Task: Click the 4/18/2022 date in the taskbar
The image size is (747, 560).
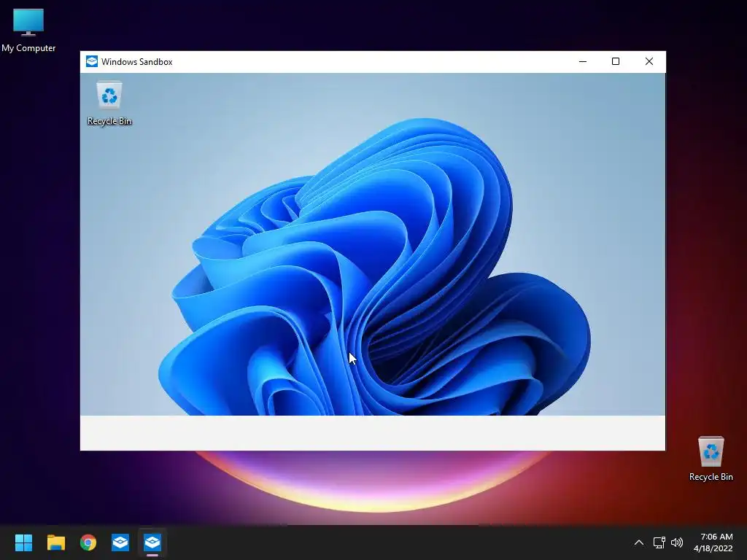Action: tap(713, 548)
